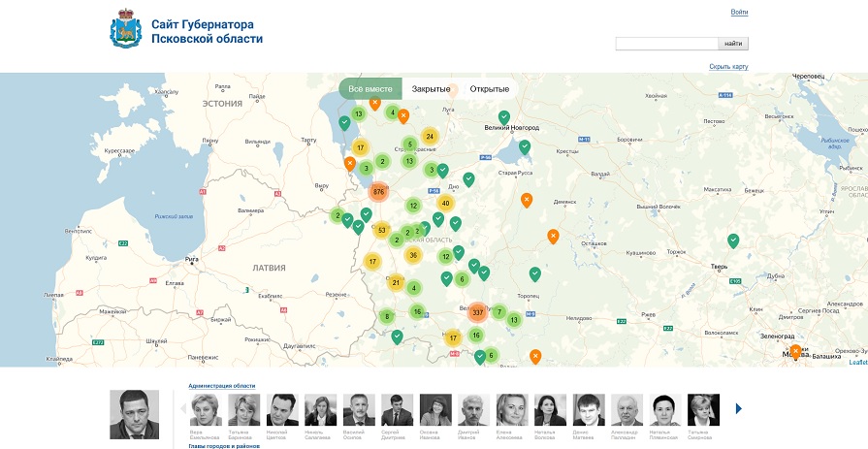Focus the site search text field
This screenshot has width=868, height=449.
(667, 44)
